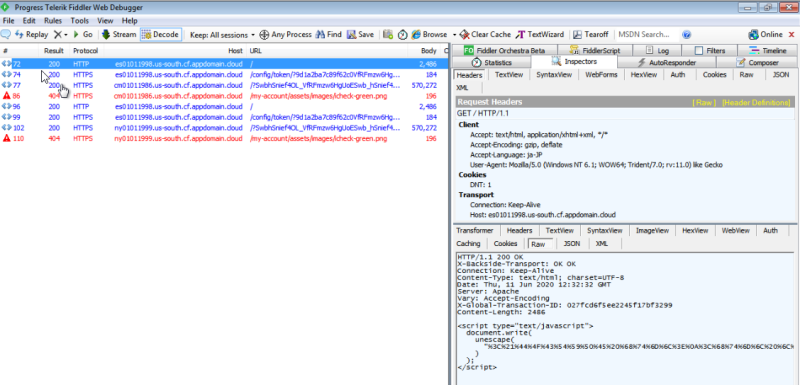The height and width of the screenshot is (385, 800).
Task: Click the blue help icon
Action: point(687,35)
